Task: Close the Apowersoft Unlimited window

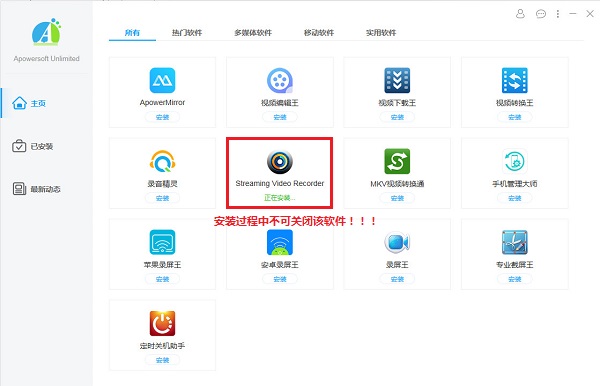Action: point(590,14)
